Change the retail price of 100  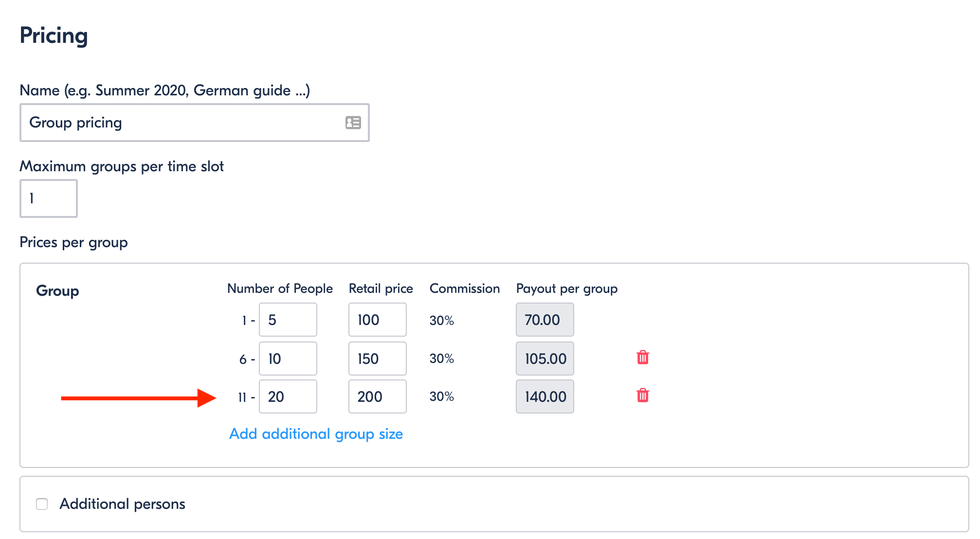click(x=378, y=320)
